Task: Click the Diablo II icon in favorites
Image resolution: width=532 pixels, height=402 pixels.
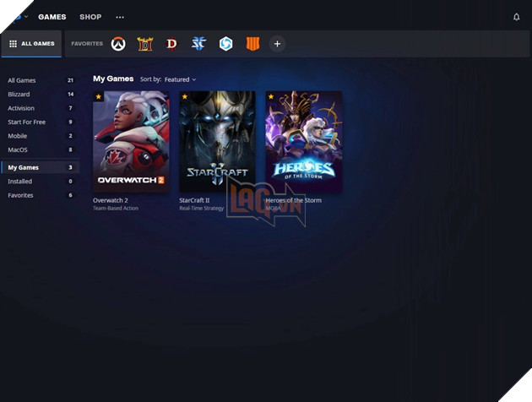Action: coord(144,44)
